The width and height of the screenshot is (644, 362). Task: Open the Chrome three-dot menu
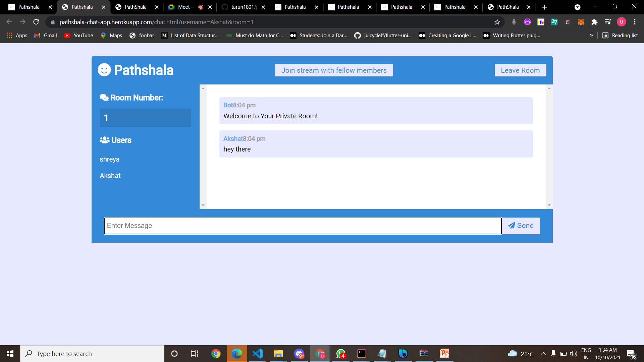pos(635,22)
